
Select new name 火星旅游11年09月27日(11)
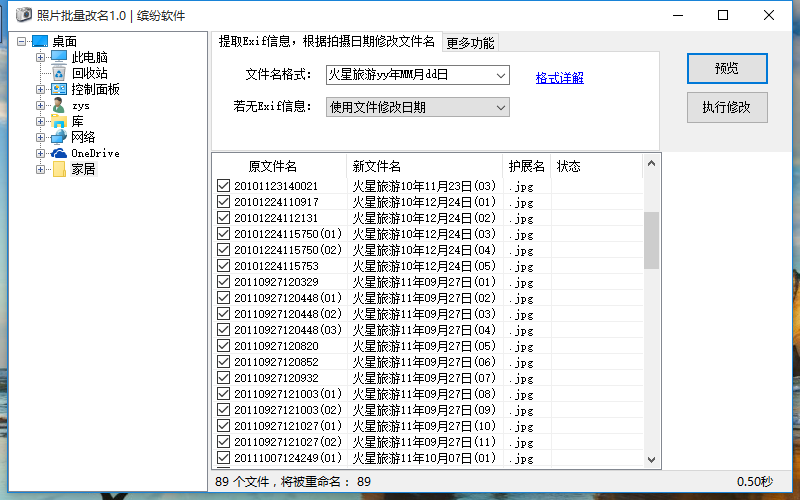click(x=424, y=442)
